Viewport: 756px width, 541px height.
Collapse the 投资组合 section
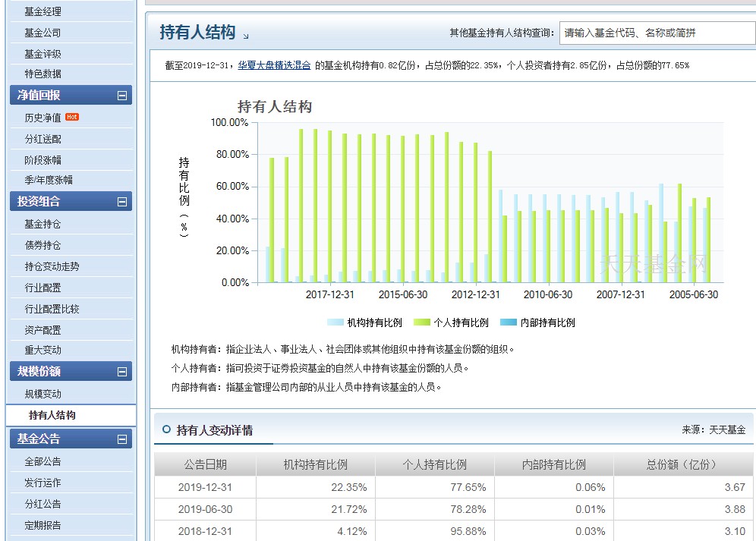tap(123, 202)
